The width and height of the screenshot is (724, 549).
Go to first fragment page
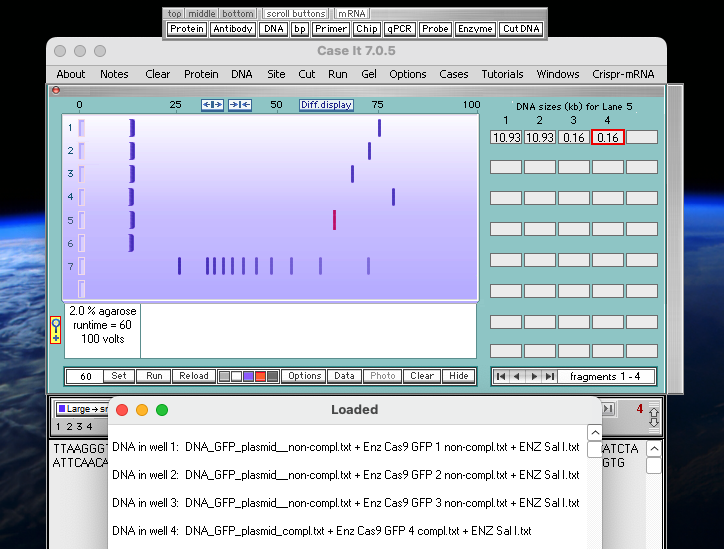[501, 376]
